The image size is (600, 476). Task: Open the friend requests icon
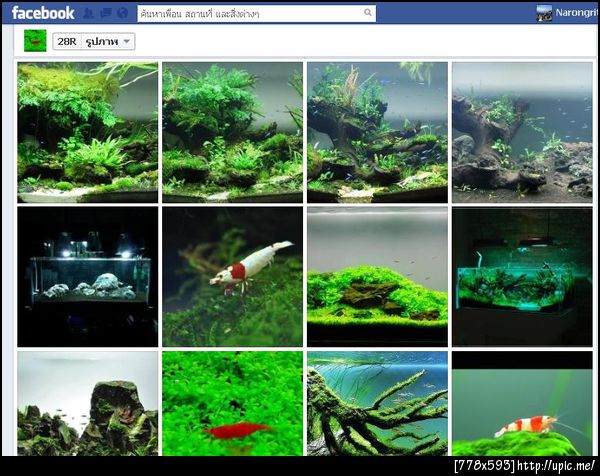point(89,13)
